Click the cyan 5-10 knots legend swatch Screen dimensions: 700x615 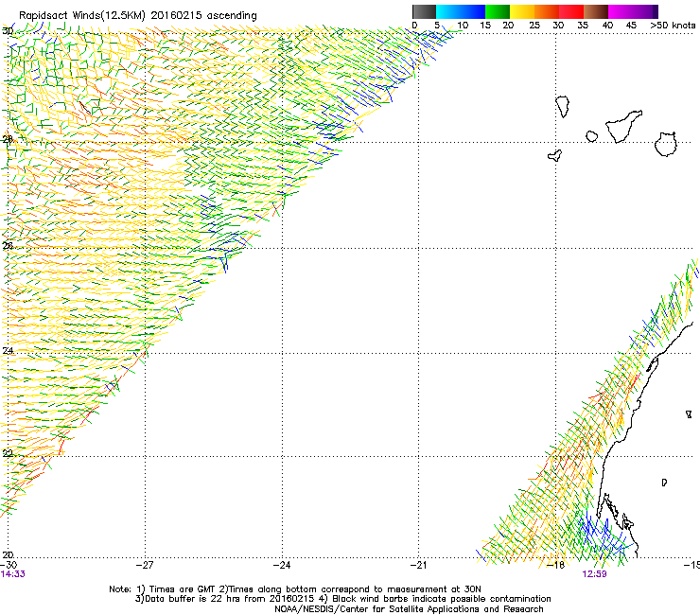[x=448, y=11]
